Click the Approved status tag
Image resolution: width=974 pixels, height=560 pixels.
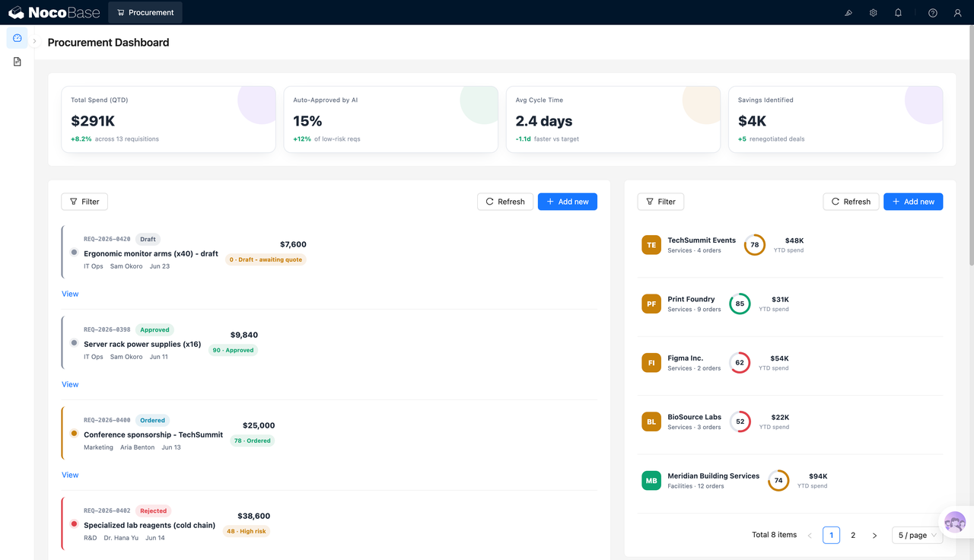pos(154,329)
